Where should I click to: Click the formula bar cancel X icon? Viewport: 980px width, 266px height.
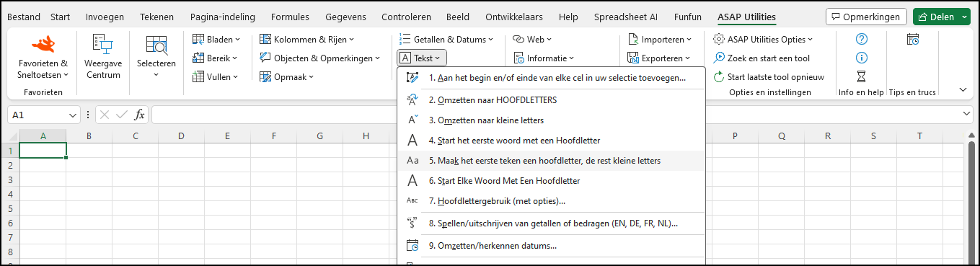[105, 115]
